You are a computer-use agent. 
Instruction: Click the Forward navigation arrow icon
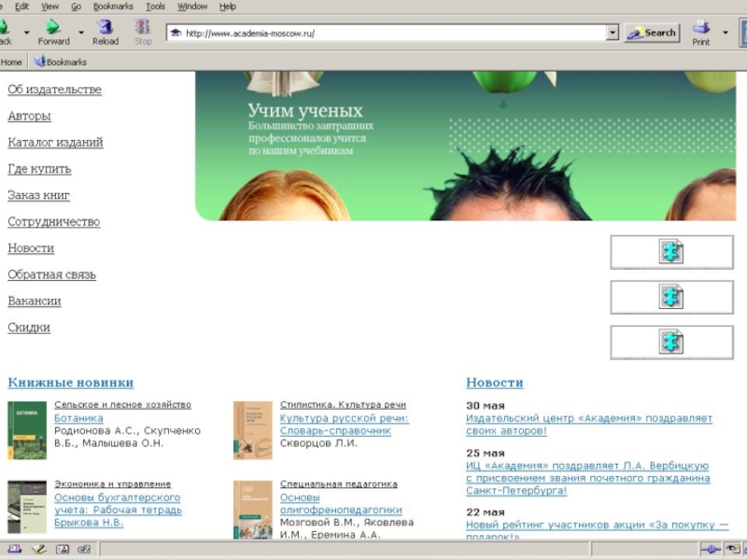pyautogui.click(x=53, y=27)
